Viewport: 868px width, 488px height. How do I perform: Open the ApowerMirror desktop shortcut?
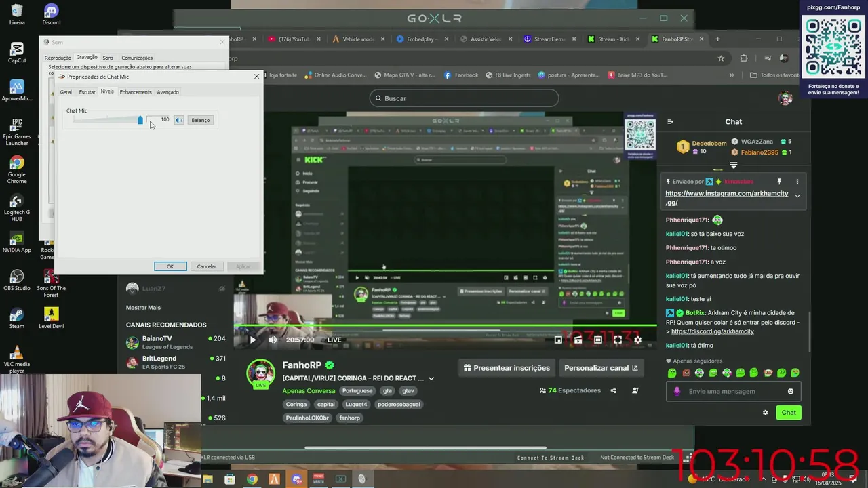17,91
